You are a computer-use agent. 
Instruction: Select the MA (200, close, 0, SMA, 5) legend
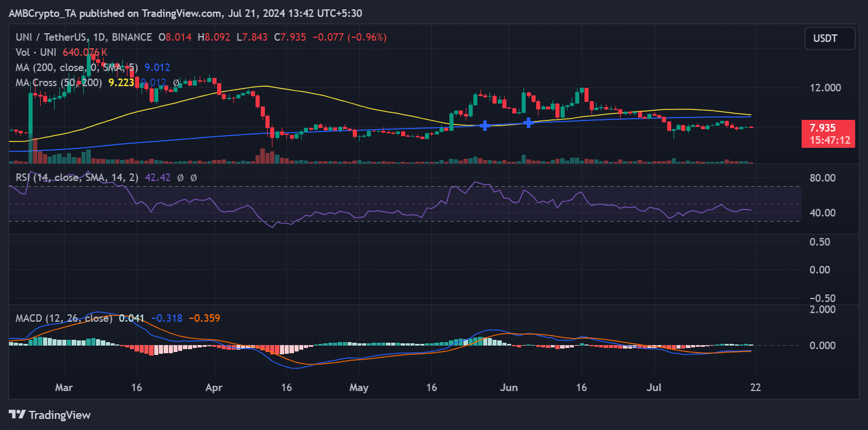coord(77,67)
